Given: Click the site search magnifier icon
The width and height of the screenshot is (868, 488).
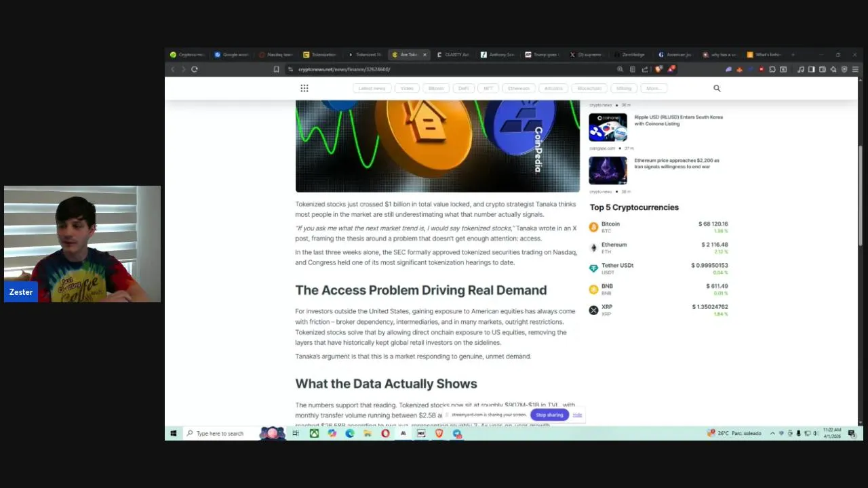Looking at the screenshot, I should tap(717, 88).
